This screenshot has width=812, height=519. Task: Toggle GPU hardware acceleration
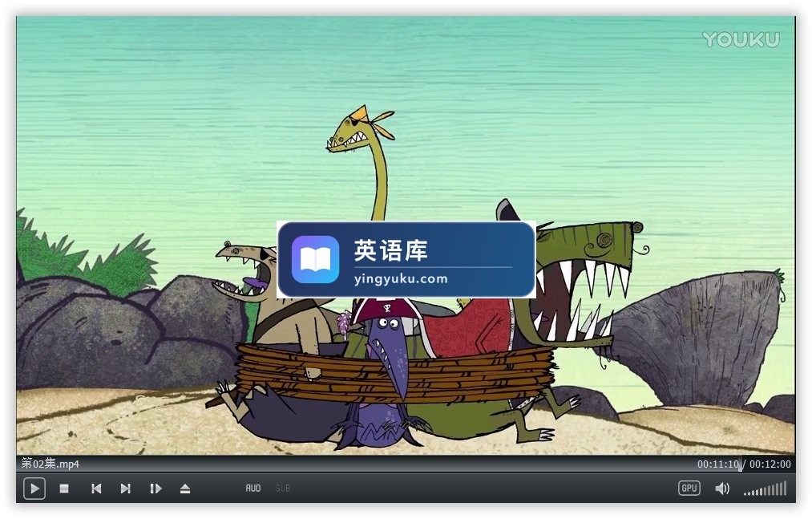[689, 488]
